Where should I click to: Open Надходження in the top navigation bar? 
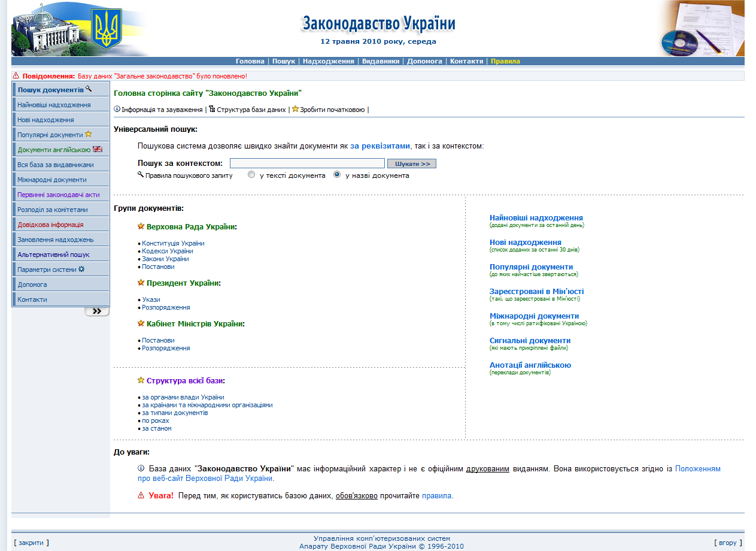[x=329, y=61]
